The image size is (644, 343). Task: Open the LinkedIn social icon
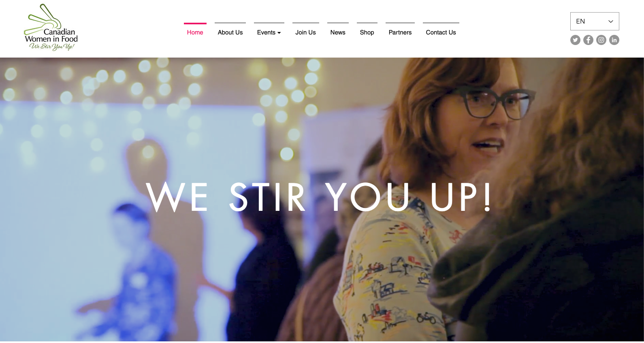[614, 40]
